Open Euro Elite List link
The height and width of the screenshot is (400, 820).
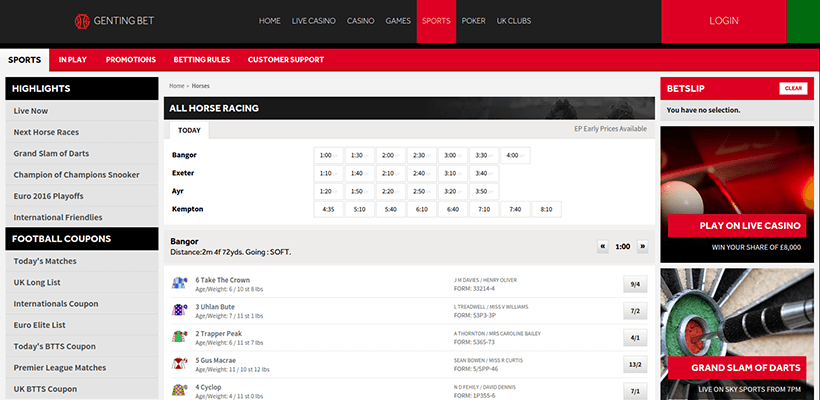[x=82, y=325]
